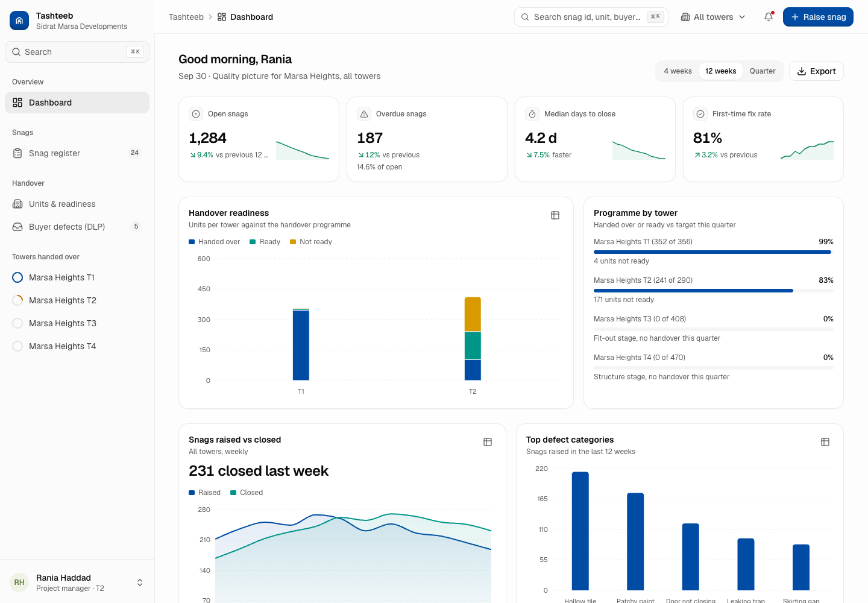The width and height of the screenshot is (868, 603).
Task: Click the Open snags card icon
Action: coord(196,114)
